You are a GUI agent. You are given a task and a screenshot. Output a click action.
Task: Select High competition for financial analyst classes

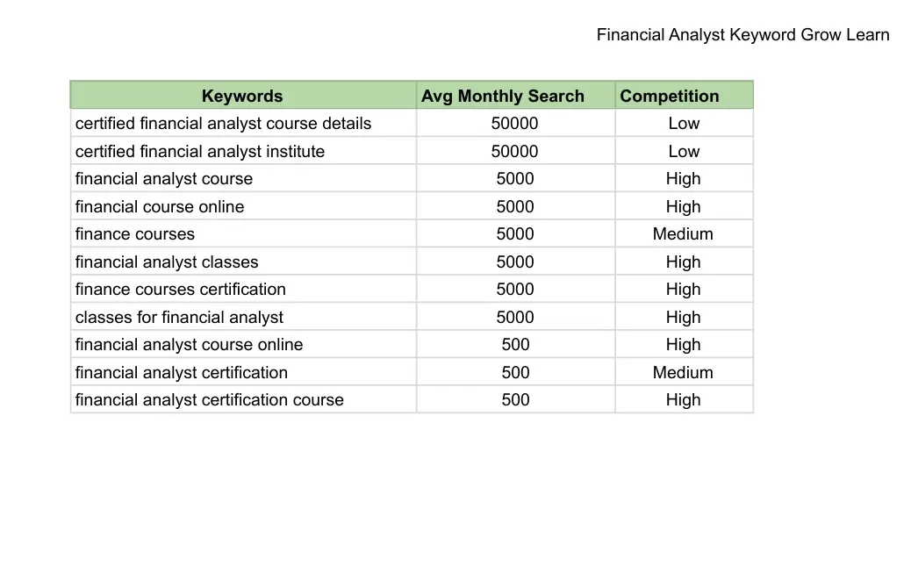683,262
